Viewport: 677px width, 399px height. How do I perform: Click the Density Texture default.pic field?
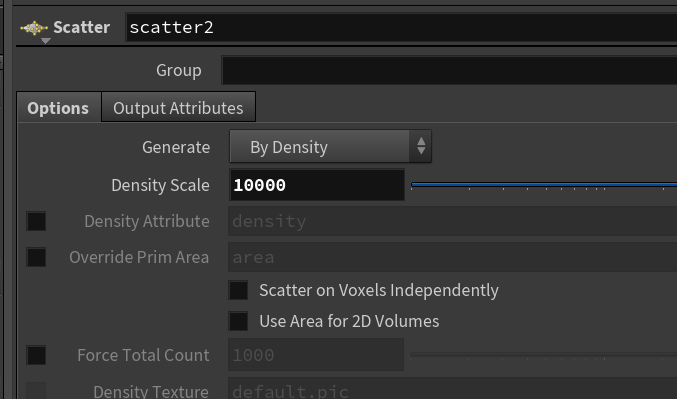pyautogui.click(x=452, y=389)
